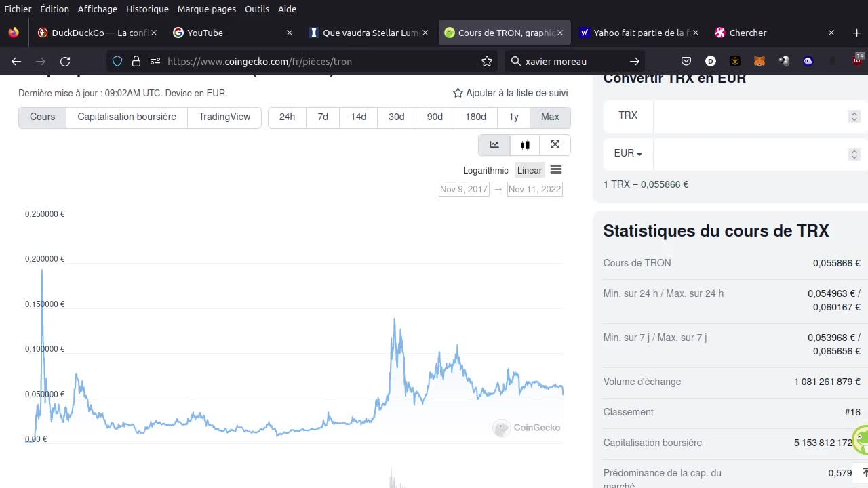Click the 1 081 261 879 € volume value
This screenshot has height=488, width=868.
827,382
